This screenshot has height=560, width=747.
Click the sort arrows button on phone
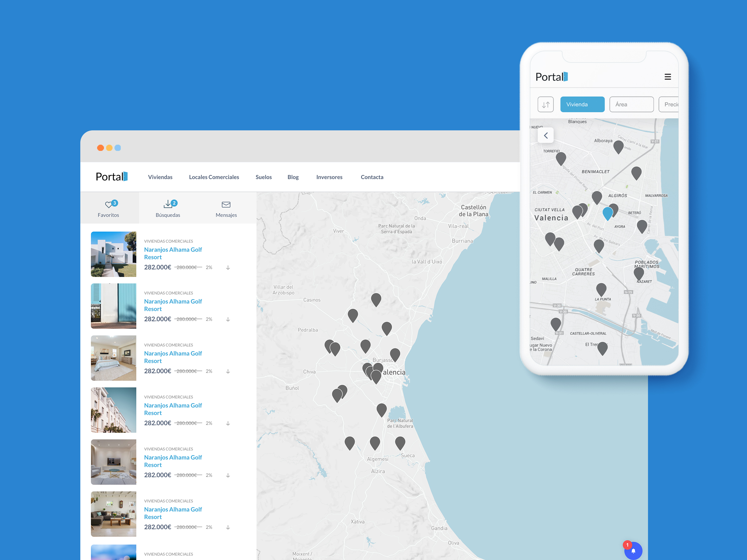545,104
